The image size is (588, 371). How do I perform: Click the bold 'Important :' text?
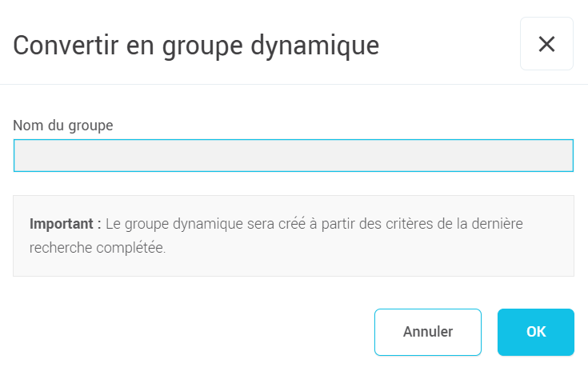[65, 224]
